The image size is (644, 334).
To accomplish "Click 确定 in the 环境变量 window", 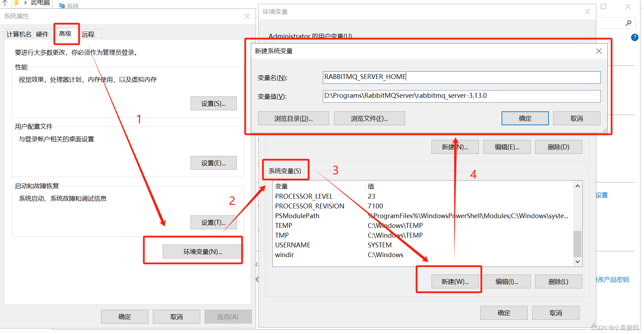I will click(504, 313).
